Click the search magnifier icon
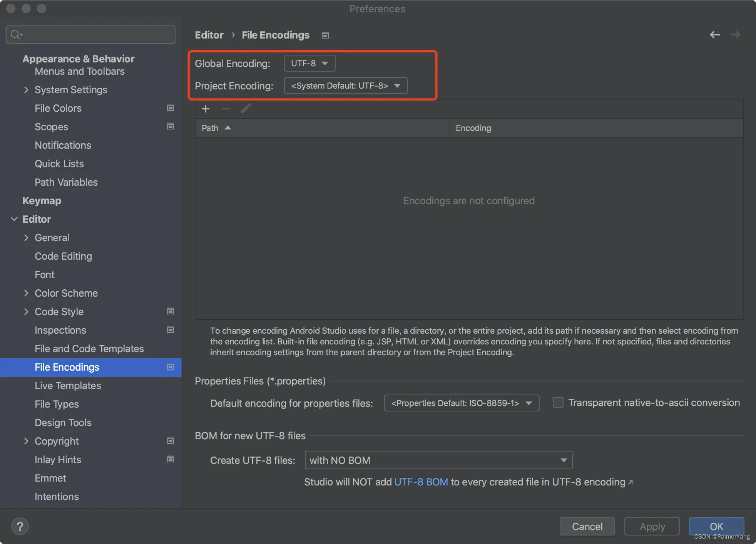The height and width of the screenshot is (544, 756). (x=15, y=35)
